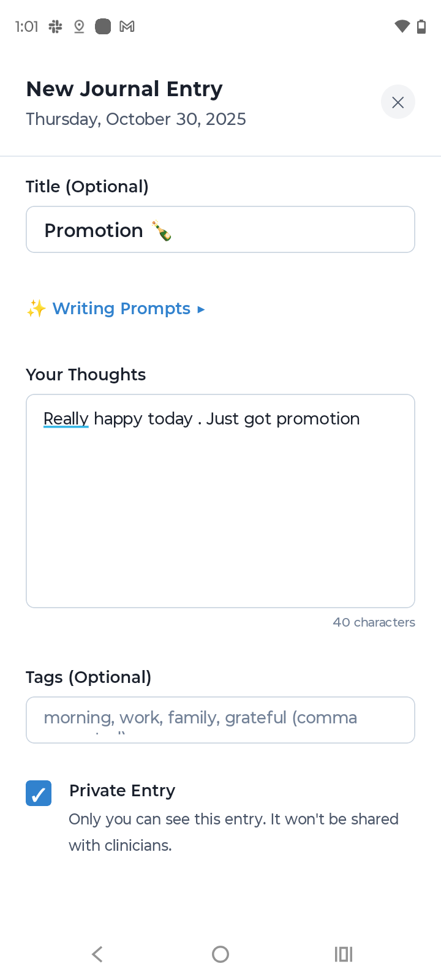Tap the underlined word Really for suggestions

(66, 418)
